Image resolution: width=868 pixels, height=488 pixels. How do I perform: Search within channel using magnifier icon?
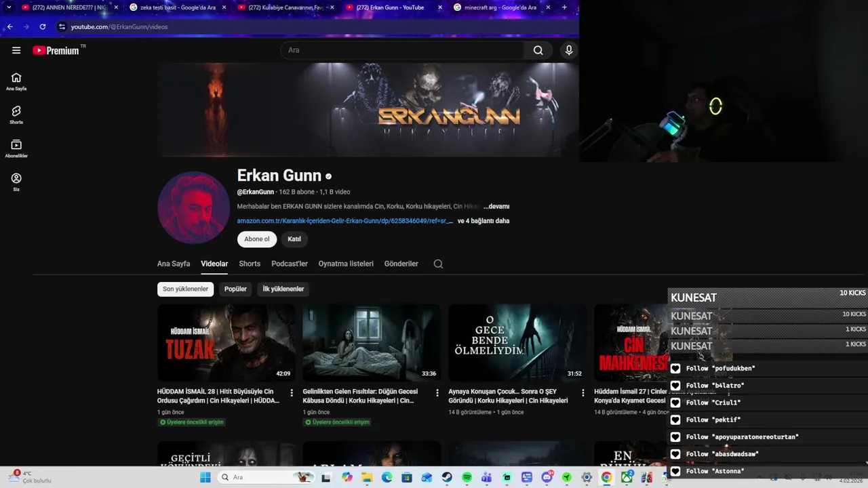click(x=438, y=264)
